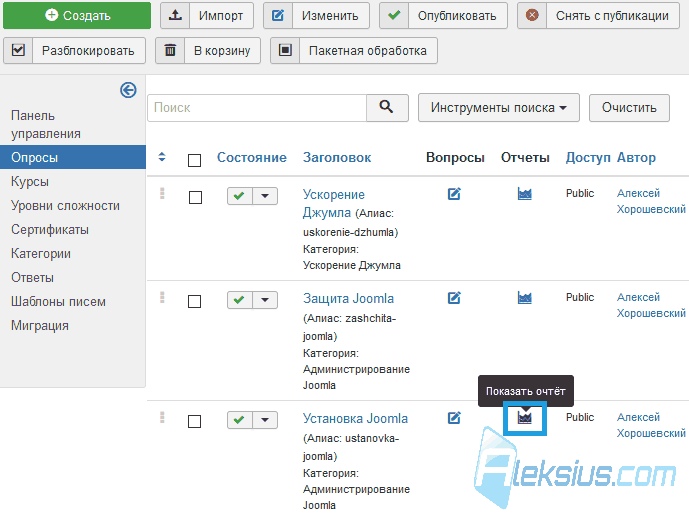This screenshot has width=689, height=520.
Task: Open Миграция sidebar item
Action: 40,326
